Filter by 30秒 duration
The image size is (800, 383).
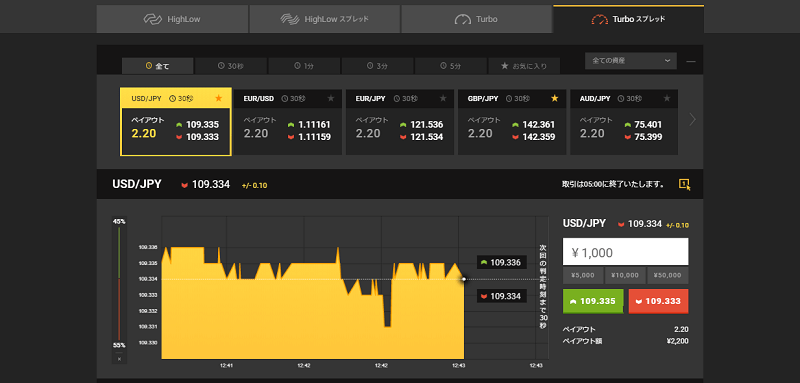231,66
